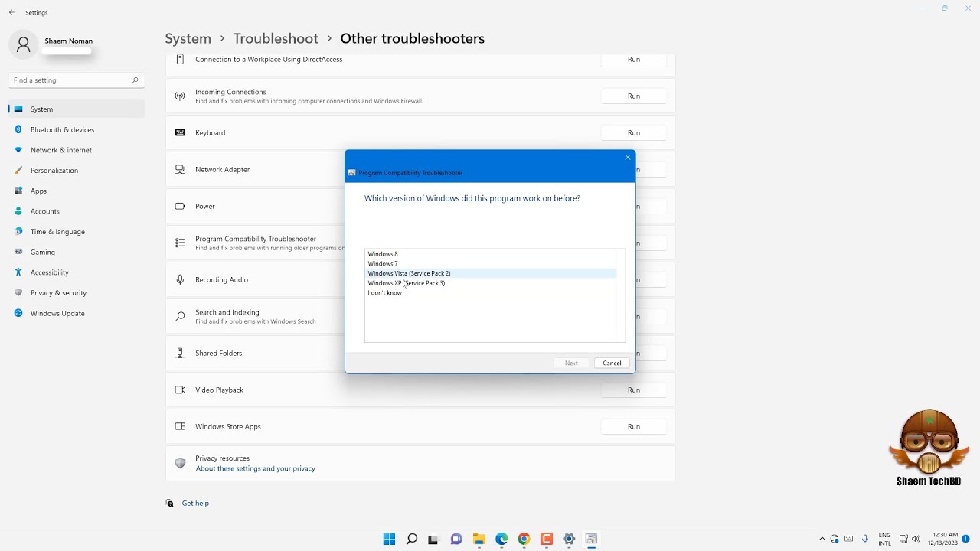Open About these settings and your privacy
The height and width of the screenshot is (551, 980).
[255, 468]
